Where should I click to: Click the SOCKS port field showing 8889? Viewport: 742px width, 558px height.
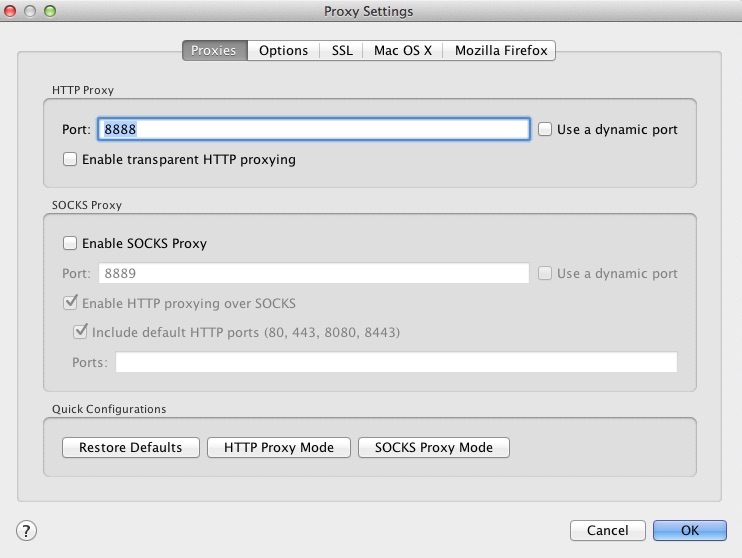313,273
